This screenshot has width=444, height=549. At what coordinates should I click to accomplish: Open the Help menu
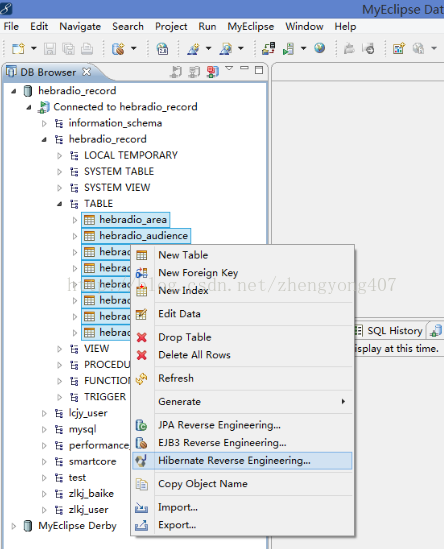tap(345, 27)
